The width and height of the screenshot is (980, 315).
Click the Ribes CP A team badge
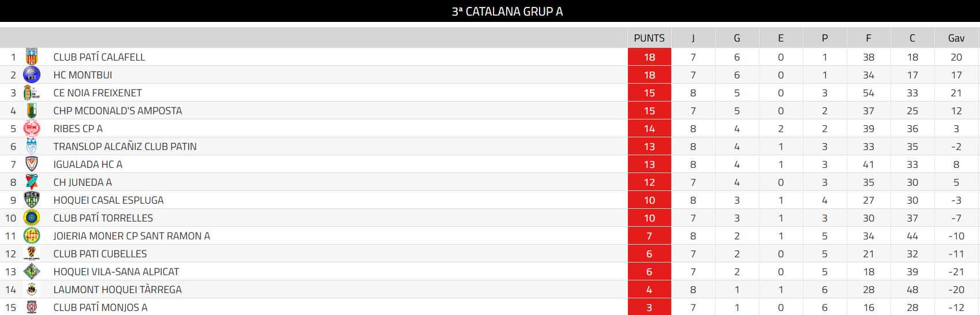coord(32,128)
